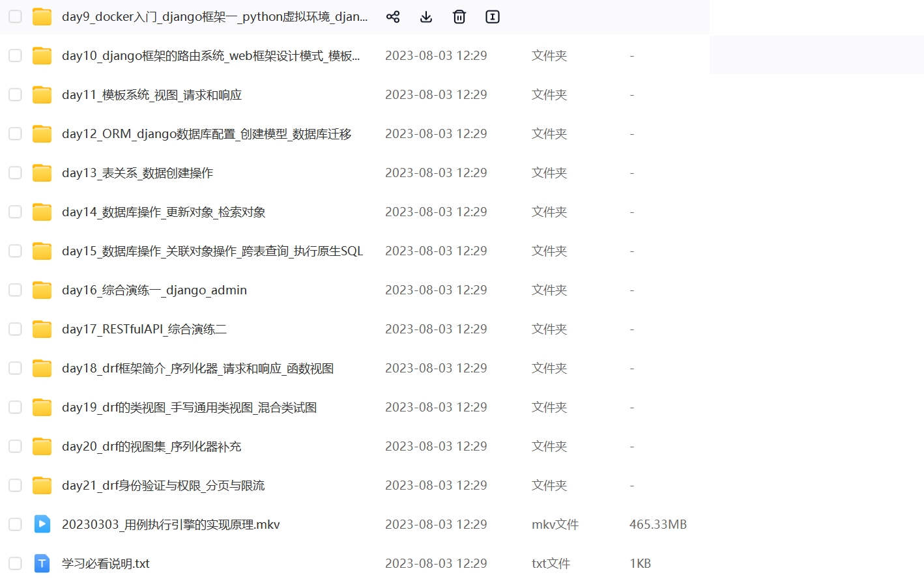The image size is (924, 588).
Task: Play 20230303_用例执行引擎的实现原理.mkv
Action: 171,525
